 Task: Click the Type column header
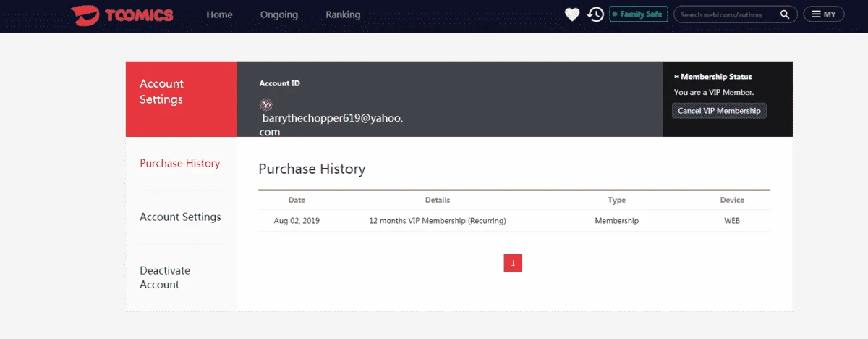[x=616, y=200]
